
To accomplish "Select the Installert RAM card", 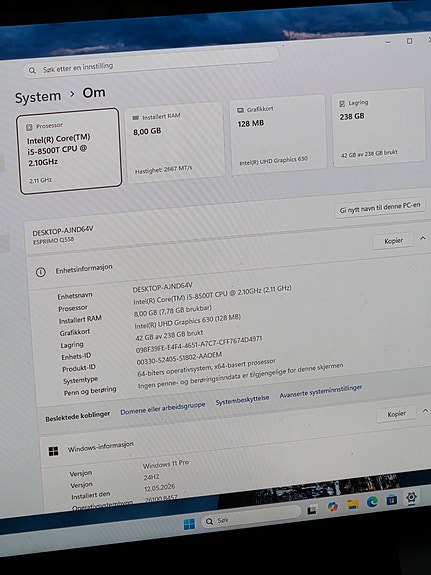I will point(175,142).
